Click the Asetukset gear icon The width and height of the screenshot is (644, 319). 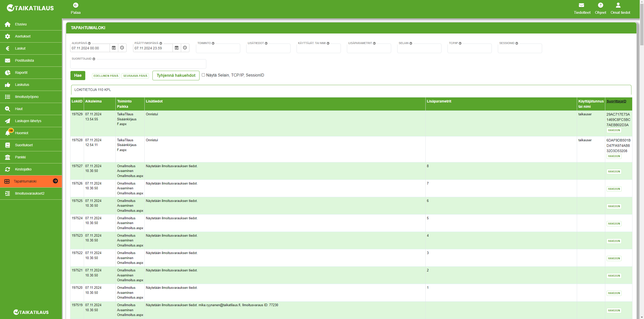click(8, 36)
